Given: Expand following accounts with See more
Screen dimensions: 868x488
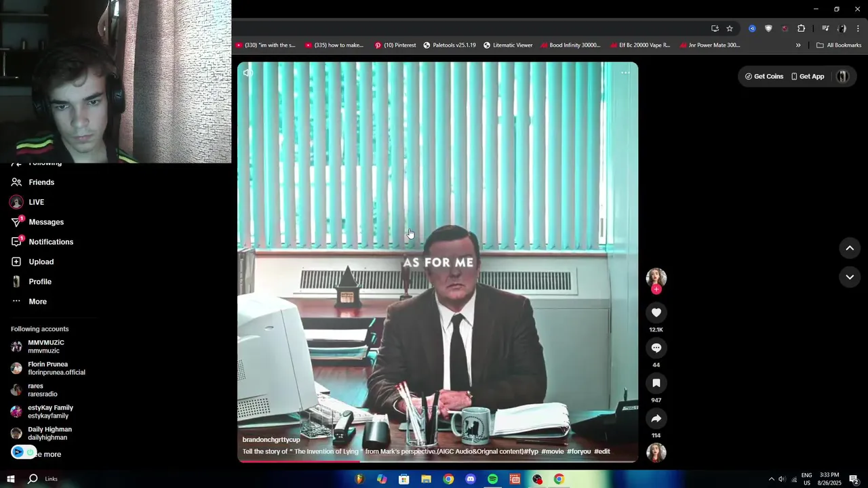Looking at the screenshot, I should (x=47, y=454).
